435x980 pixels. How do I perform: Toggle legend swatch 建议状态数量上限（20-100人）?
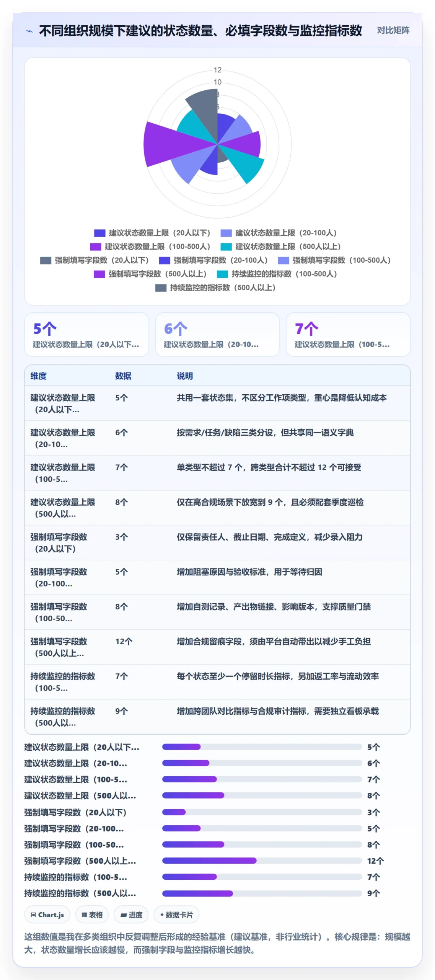pos(226,233)
